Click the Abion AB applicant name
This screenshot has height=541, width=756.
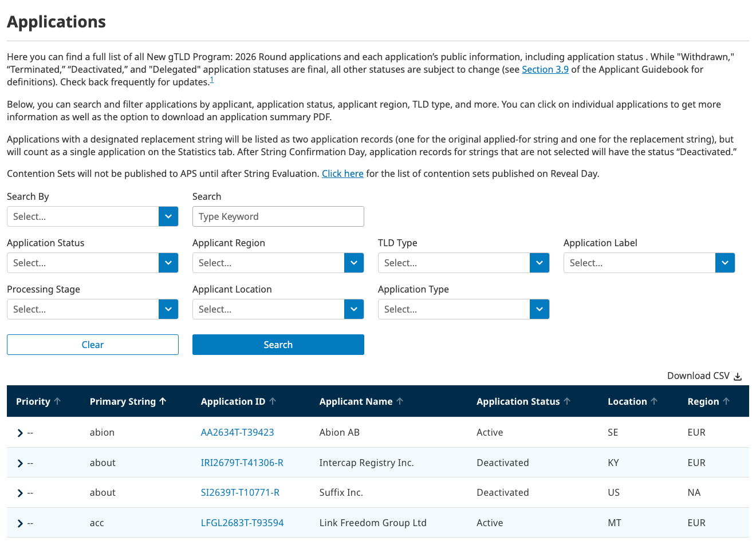tap(340, 432)
